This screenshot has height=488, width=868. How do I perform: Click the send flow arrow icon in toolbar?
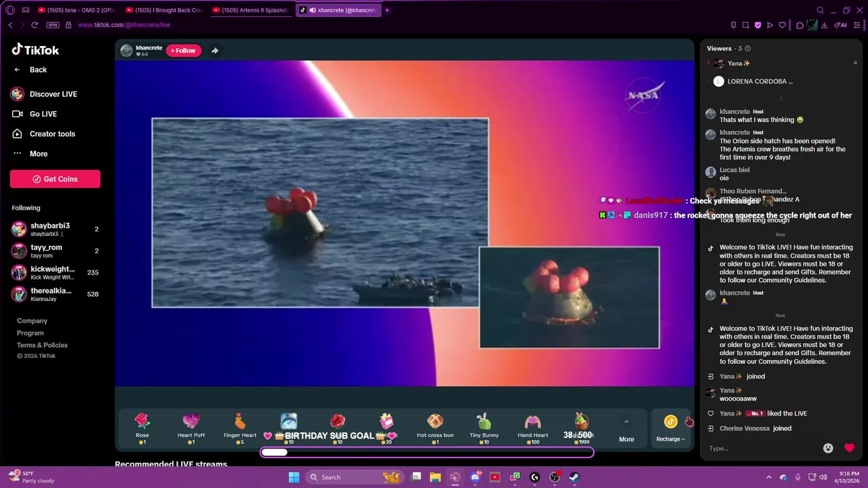[770, 25]
